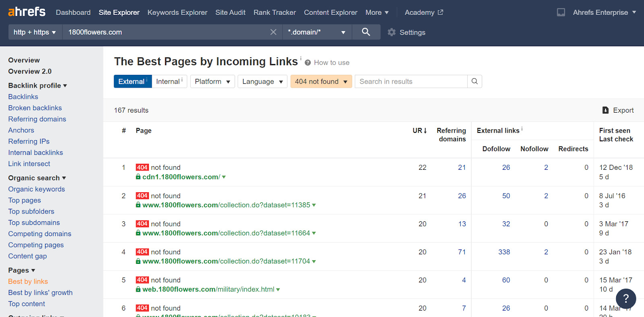The height and width of the screenshot is (317, 644).
Task: Click the Export download icon
Action: click(605, 110)
